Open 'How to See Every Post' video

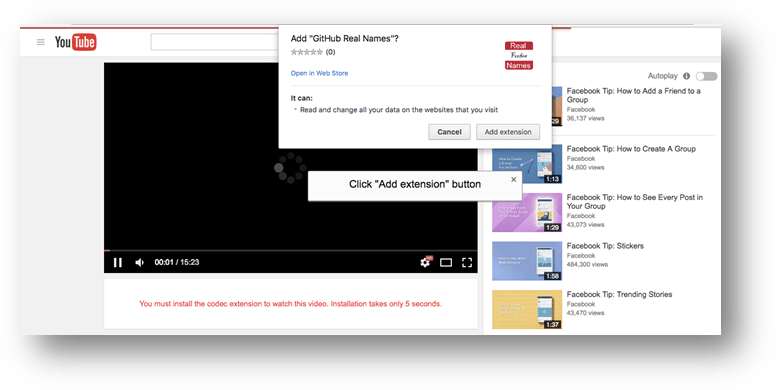pos(634,201)
